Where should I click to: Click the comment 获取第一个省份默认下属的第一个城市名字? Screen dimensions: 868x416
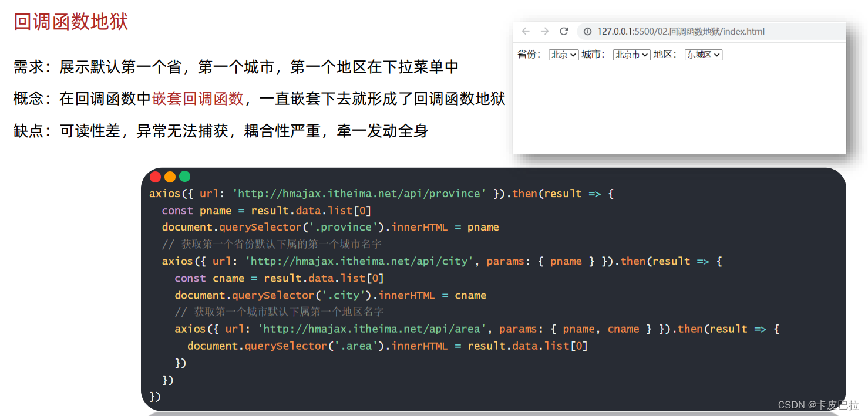point(272,244)
